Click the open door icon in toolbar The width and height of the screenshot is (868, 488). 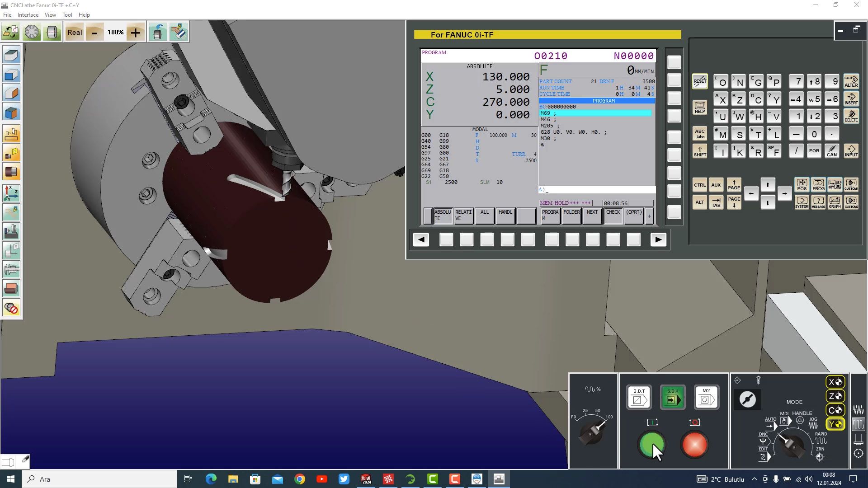click(157, 32)
